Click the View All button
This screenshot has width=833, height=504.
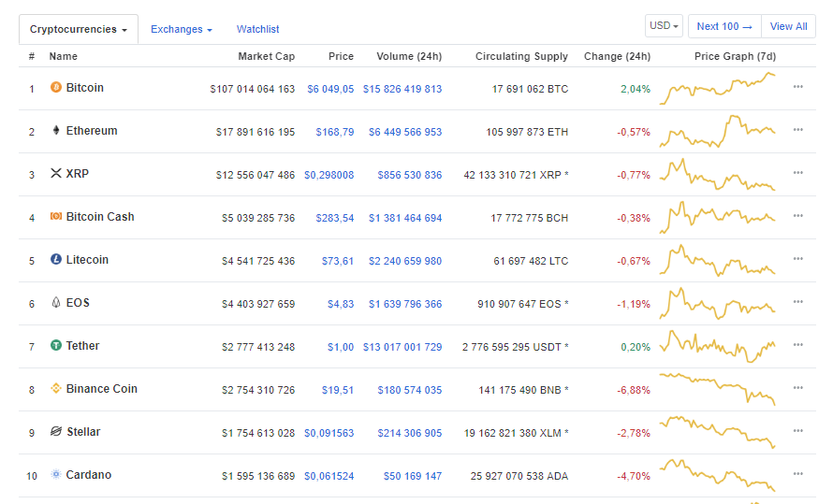pos(788,26)
